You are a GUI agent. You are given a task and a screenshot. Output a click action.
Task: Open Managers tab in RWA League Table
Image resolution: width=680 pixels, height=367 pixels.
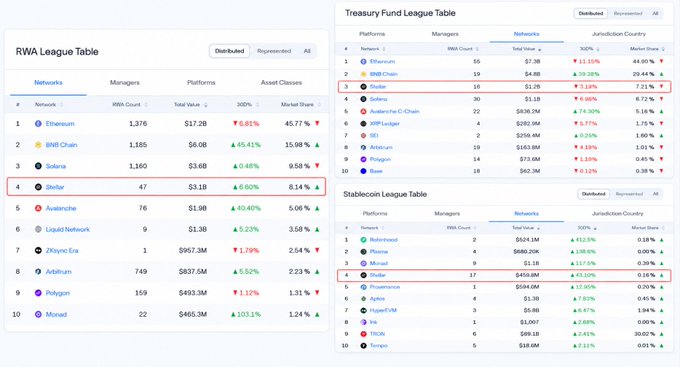pos(124,82)
